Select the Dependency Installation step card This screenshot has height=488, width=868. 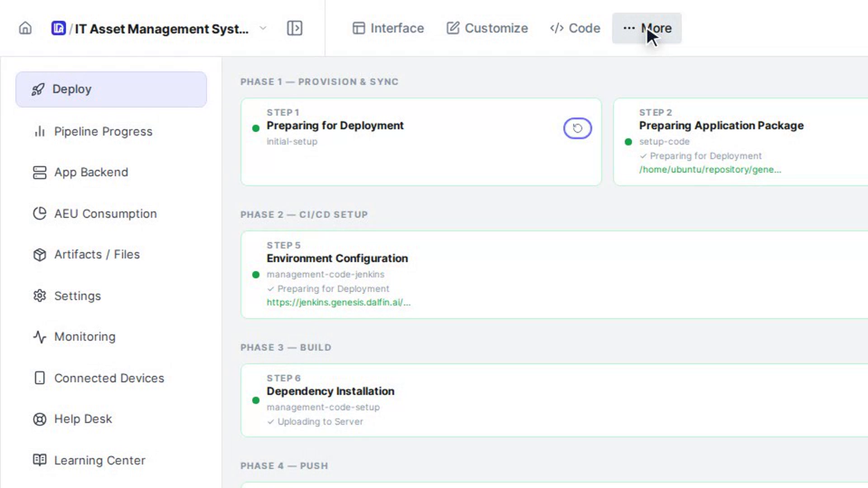(554, 400)
